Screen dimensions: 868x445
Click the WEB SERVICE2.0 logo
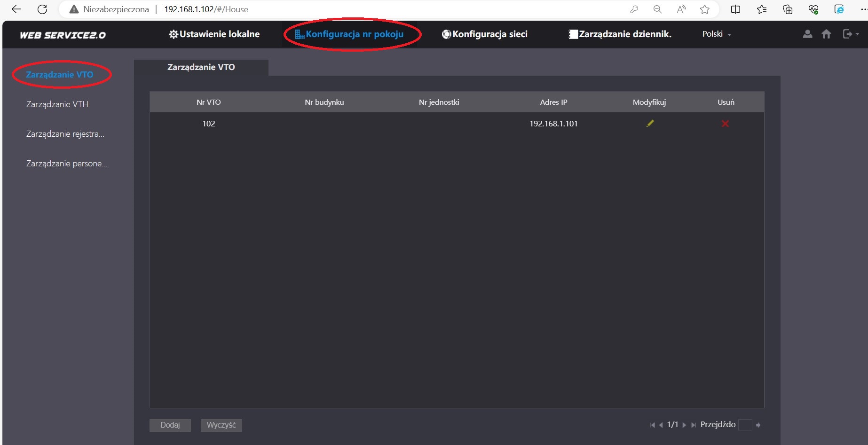[63, 35]
